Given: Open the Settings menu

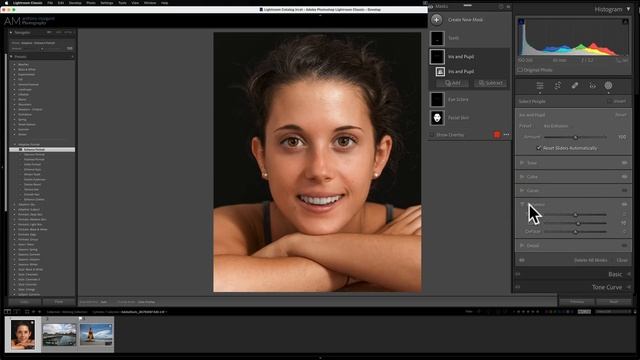Looking at the screenshot, I should 107,3.
